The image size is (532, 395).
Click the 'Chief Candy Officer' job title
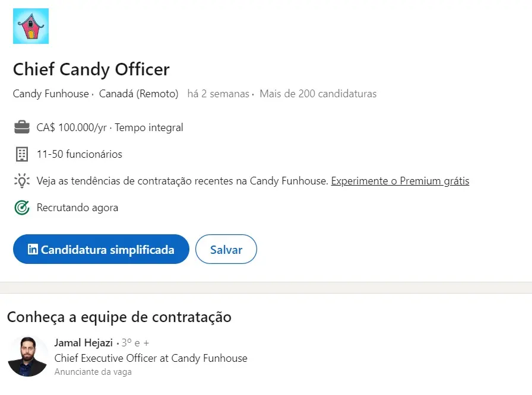pos(91,69)
